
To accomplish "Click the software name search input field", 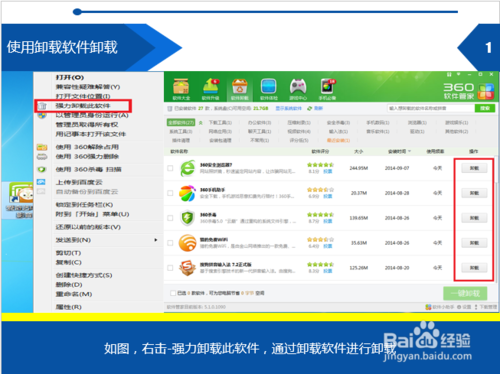I will (x=431, y=108).
